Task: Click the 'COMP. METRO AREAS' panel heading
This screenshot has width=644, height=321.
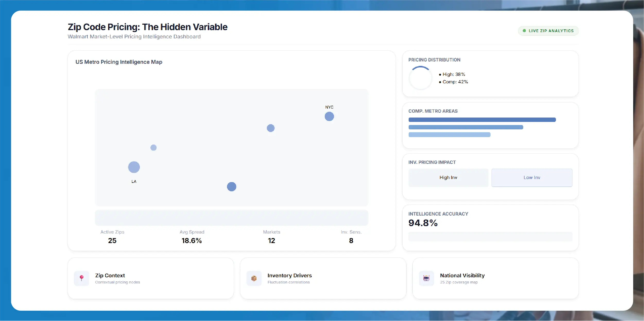Action: click(433, 111)
